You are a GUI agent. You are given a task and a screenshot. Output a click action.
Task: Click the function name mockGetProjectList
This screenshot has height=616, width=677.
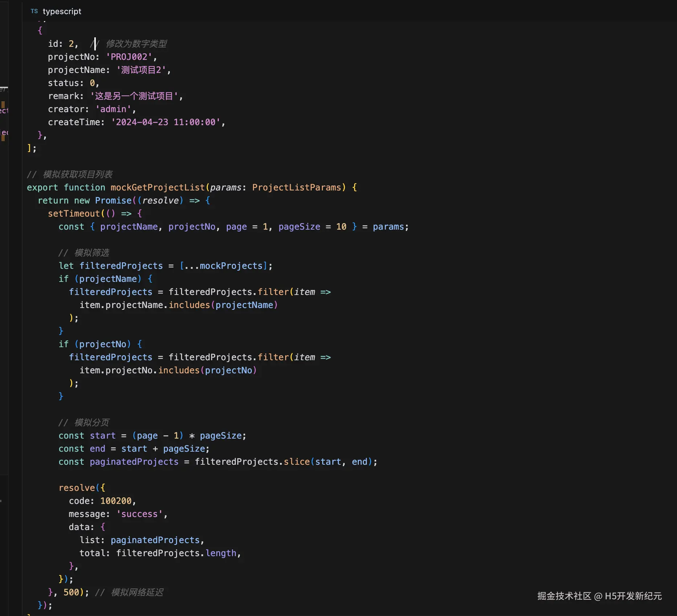tap(158, 188)
